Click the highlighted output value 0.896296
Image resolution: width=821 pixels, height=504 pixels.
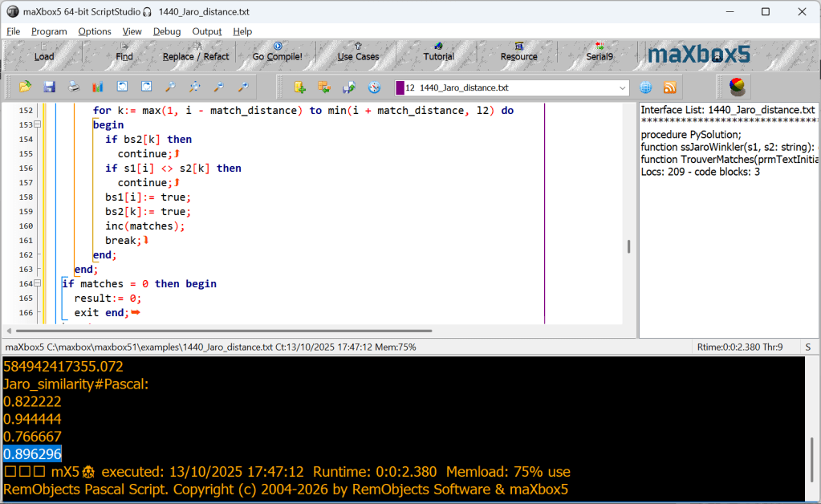33,454
